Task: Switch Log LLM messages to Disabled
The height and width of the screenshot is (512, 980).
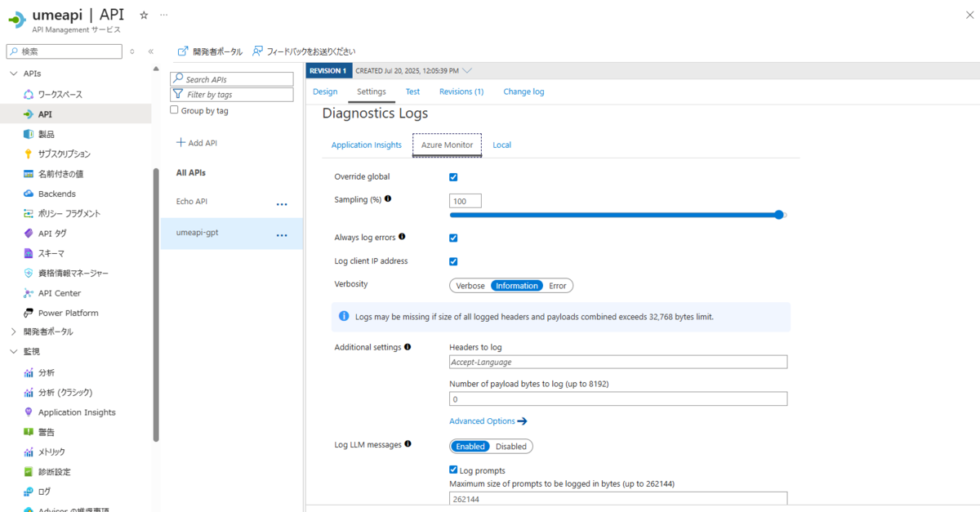Action: tap(511, 447)
